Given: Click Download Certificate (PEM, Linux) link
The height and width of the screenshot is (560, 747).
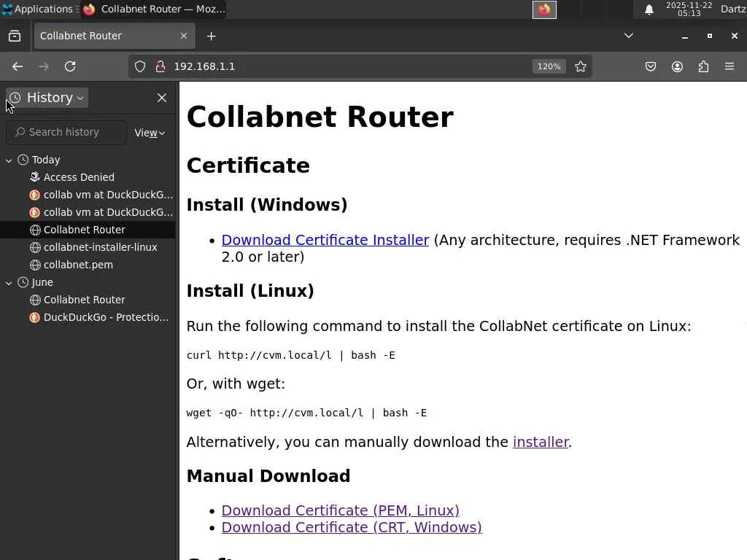Looking at the screenshot, I should [340, 510].
